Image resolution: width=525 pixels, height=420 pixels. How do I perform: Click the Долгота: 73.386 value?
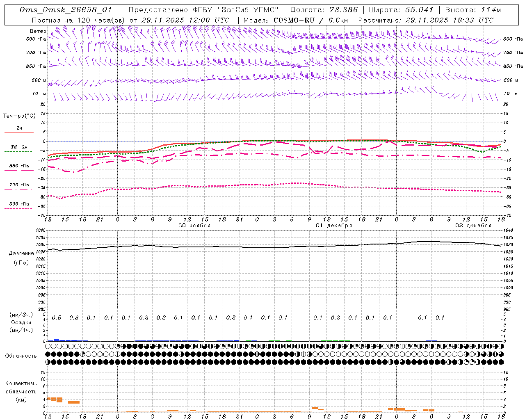[x=324, y=10]
